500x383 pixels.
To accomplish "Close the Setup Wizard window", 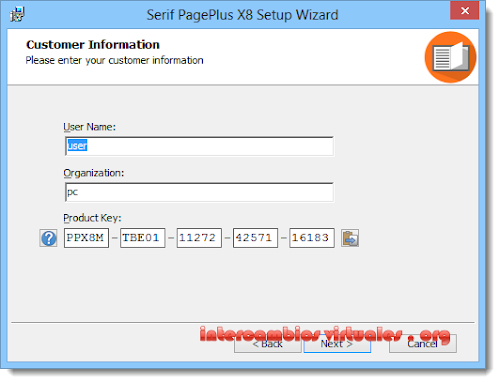I will 465,11.
